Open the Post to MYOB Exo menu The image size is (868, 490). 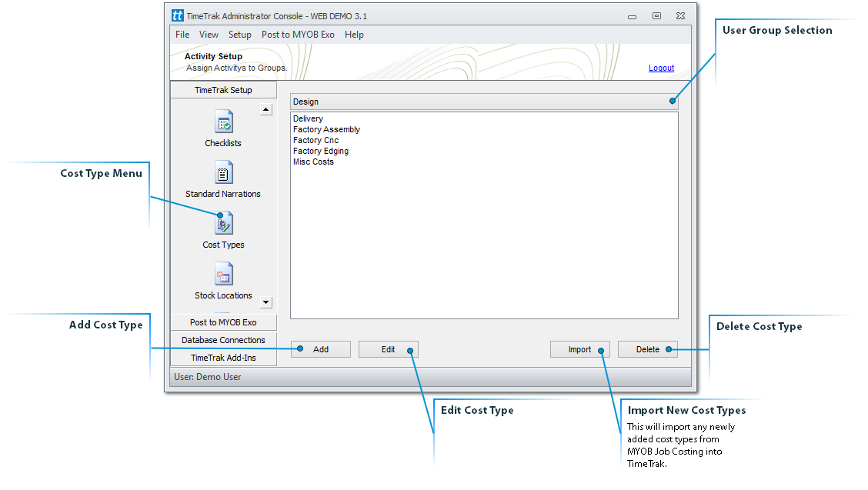coord(298,35)
